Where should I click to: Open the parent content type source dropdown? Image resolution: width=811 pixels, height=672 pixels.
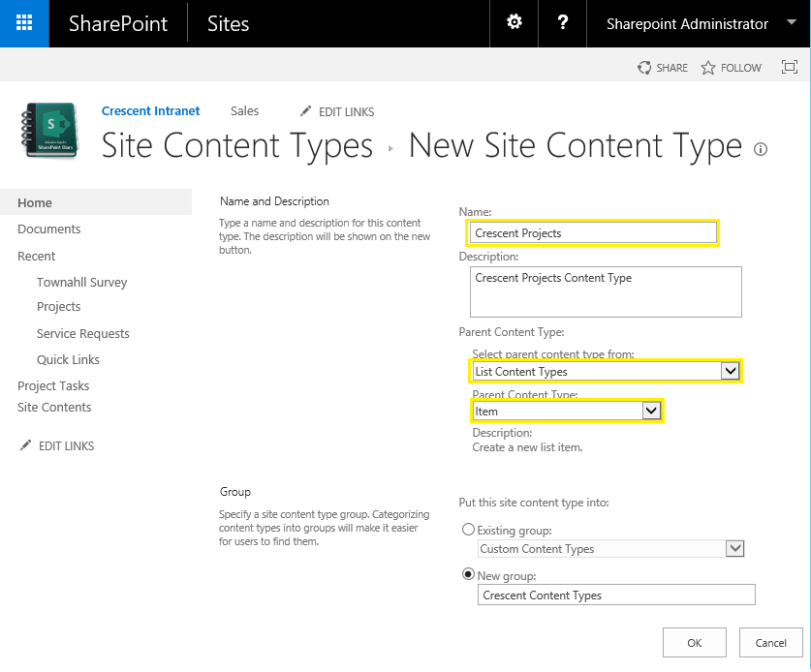(x=731, y=371)
